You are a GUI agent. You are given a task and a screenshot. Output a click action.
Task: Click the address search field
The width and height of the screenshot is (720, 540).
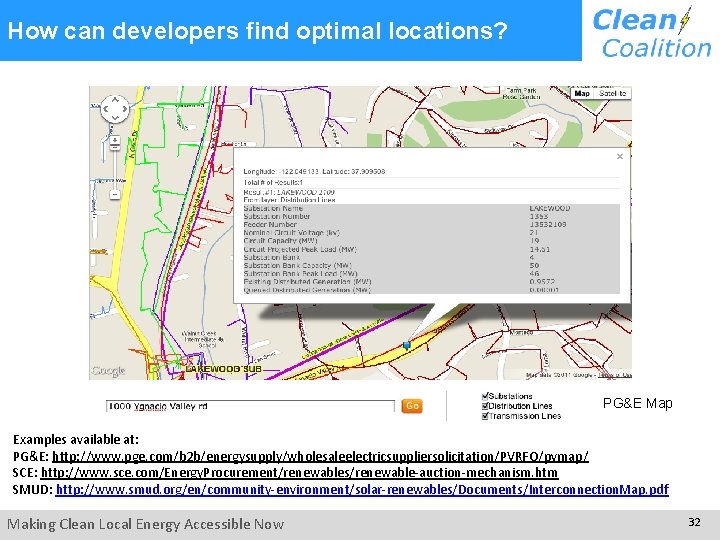(x=250, y=406)
